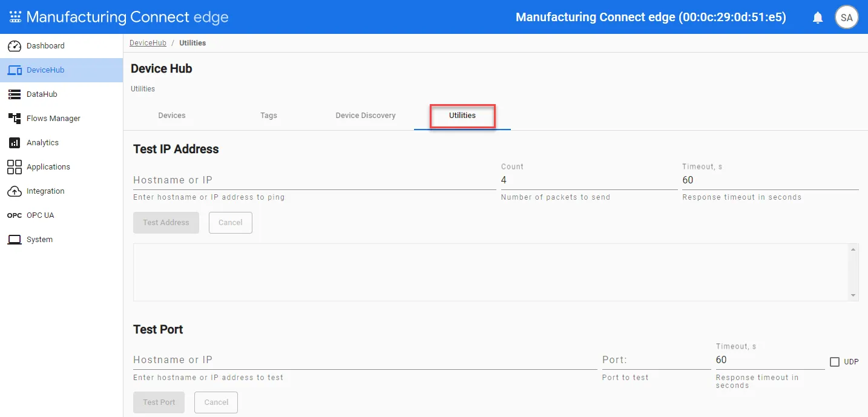Click the Test Port heading
Screen dimensions: 868x417
click(158, 330)
